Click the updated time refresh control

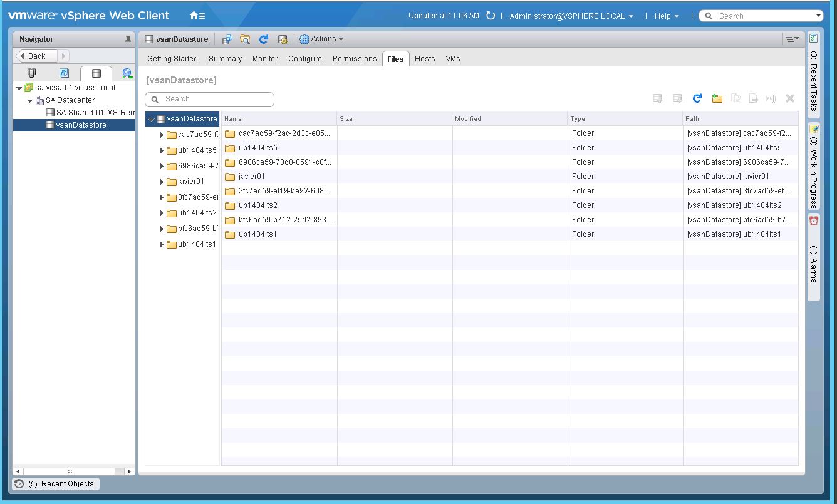coord(491,16)
